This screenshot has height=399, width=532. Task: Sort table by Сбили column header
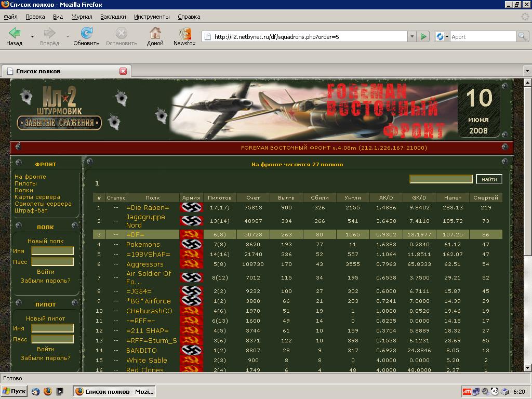[x=320, y=197]
